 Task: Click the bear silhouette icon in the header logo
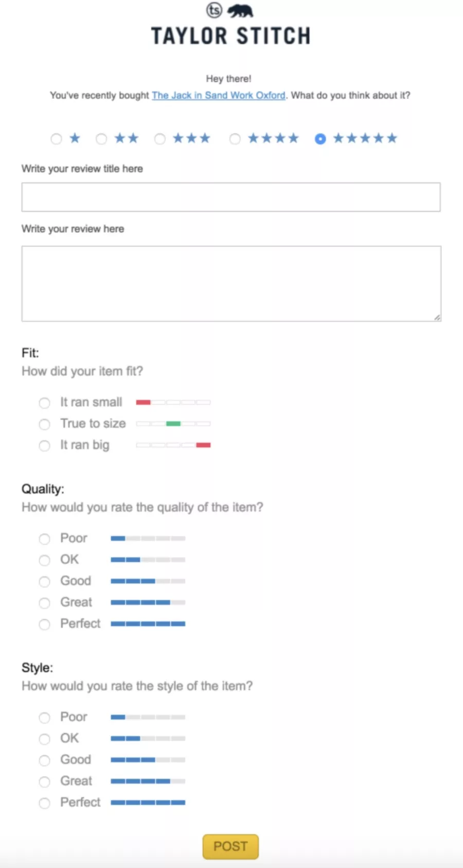pyautogui.click(x=241, y=10)
